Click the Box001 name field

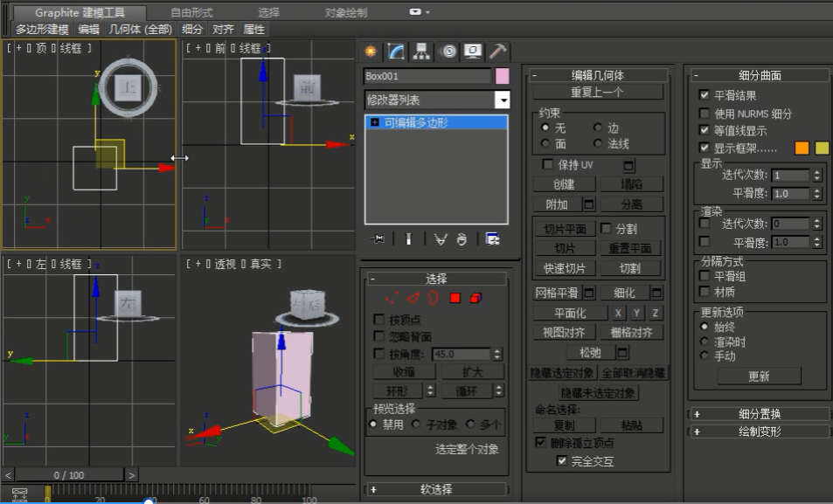[x=428, y=77]
